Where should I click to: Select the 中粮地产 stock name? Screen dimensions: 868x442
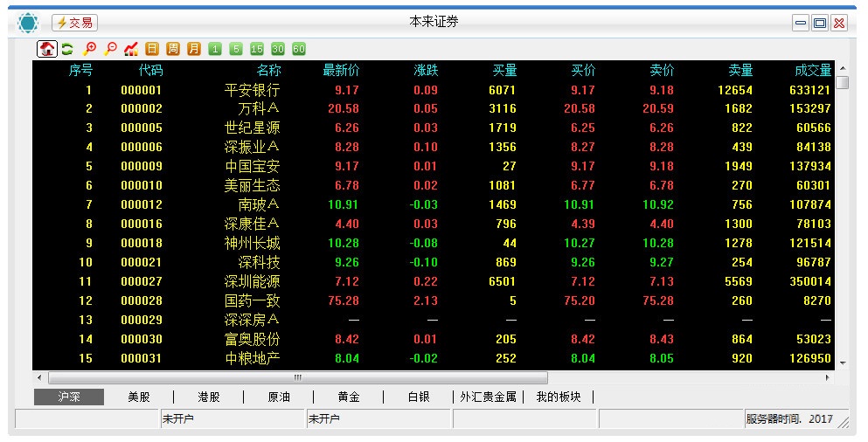pyautogui.click(x=253, y=358)
